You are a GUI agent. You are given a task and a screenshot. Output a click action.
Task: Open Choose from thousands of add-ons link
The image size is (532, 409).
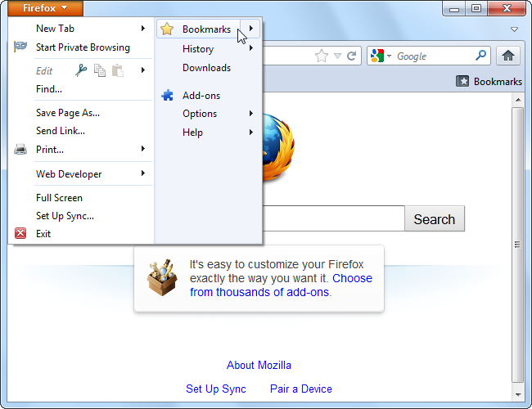click(281, 285)
